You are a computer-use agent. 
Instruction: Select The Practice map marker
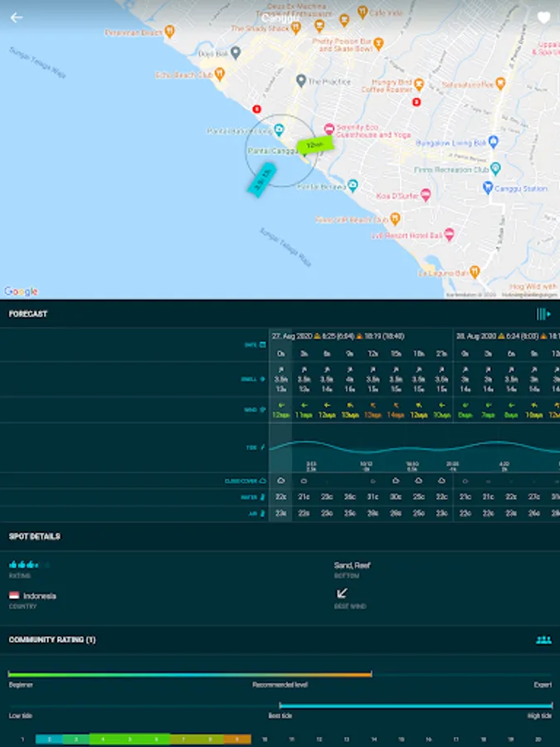click(x=301, y=81)
